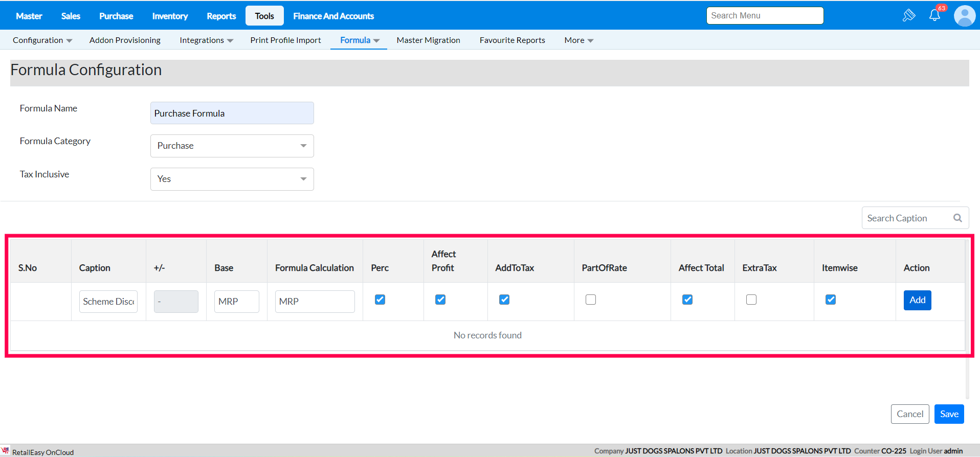Click the RetailEasy OnCloud logo icon
This screenshot has height=457, width=980.
click(x=6, y=450)
